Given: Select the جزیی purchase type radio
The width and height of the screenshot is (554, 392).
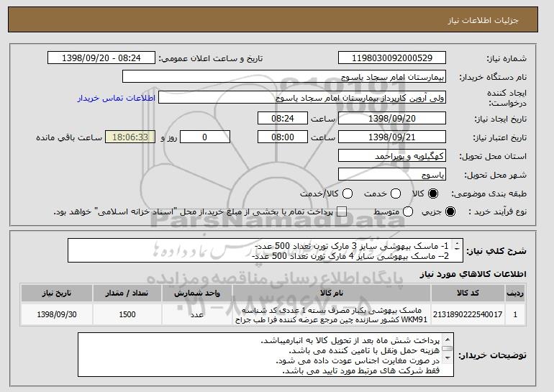Looking at the screenshot, I should click(450, 211).
